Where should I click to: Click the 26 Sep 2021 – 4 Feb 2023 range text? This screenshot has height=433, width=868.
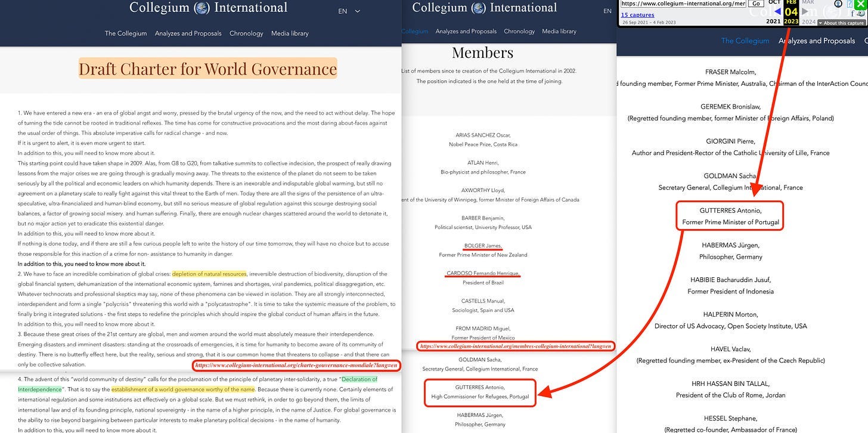649,22
